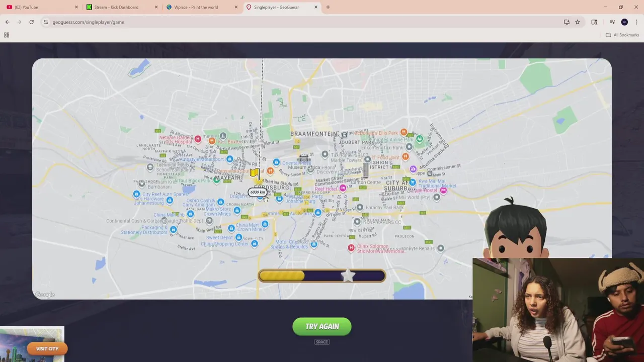Click the star on the score progress bar
The image size is (644, 362).
tap(348, 275)
